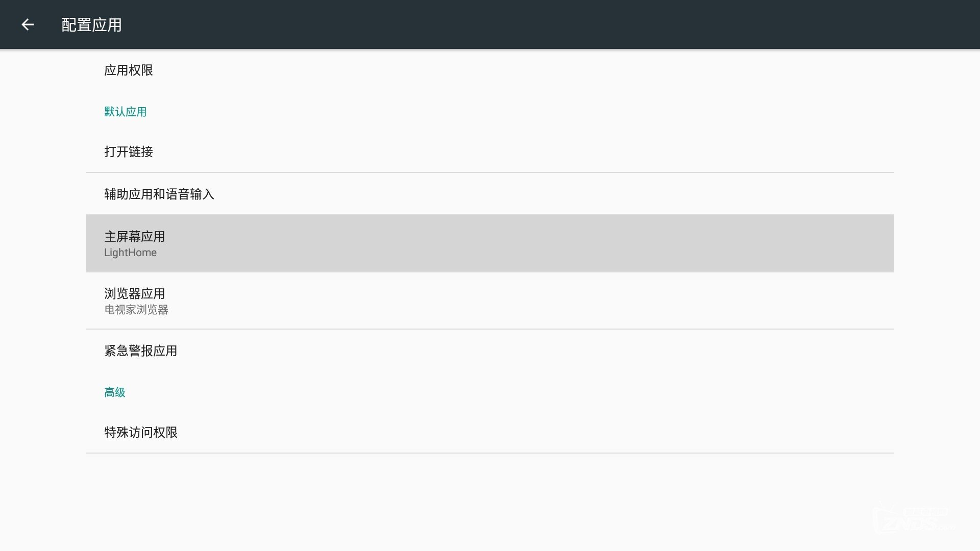The image size is (980, 551).
Task: Select 主屏幕应用 LightHome entry
Action: pyautogui.click(x=490, y=243)
